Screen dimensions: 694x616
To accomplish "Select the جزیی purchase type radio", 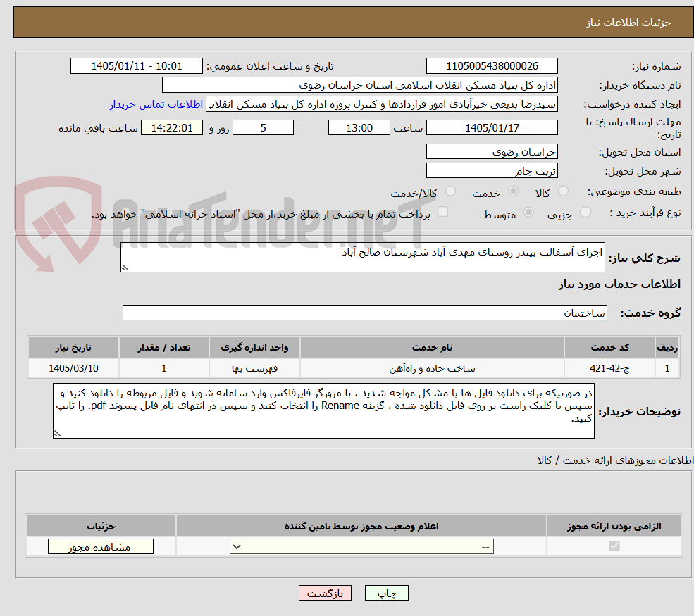I will [x=585, y=213].
